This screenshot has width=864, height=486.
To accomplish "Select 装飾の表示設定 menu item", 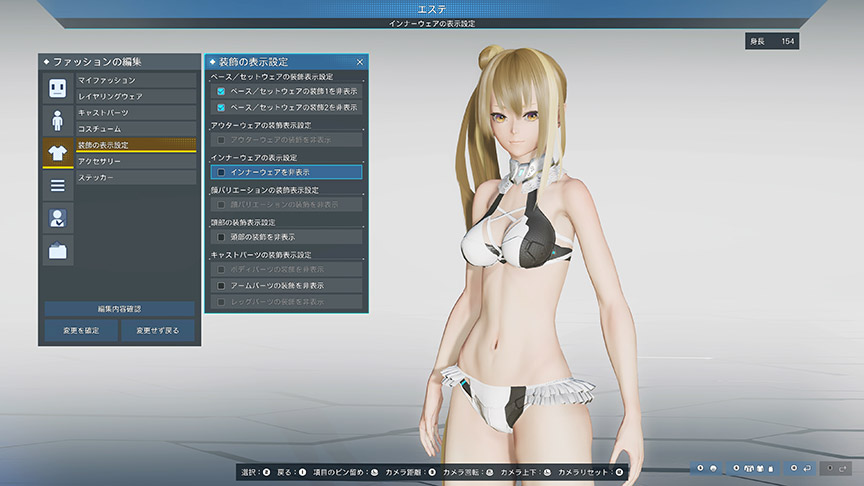I will tap(136, 145).
